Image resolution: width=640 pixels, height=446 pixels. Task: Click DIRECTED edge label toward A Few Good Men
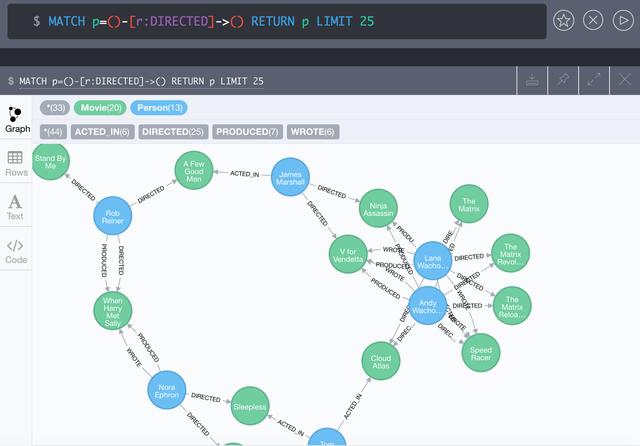pos(151,195)
